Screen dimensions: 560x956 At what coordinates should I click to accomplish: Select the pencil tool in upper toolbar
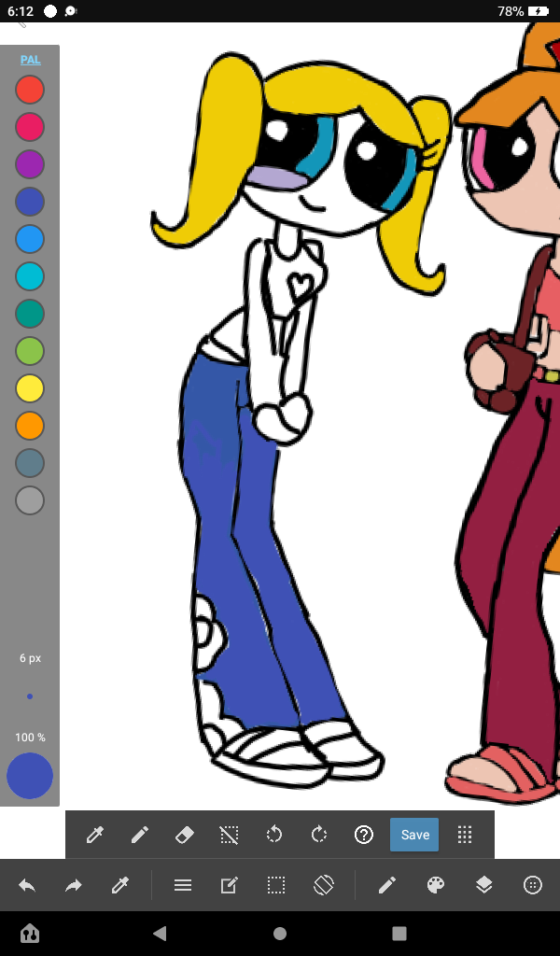coord(140,835)
